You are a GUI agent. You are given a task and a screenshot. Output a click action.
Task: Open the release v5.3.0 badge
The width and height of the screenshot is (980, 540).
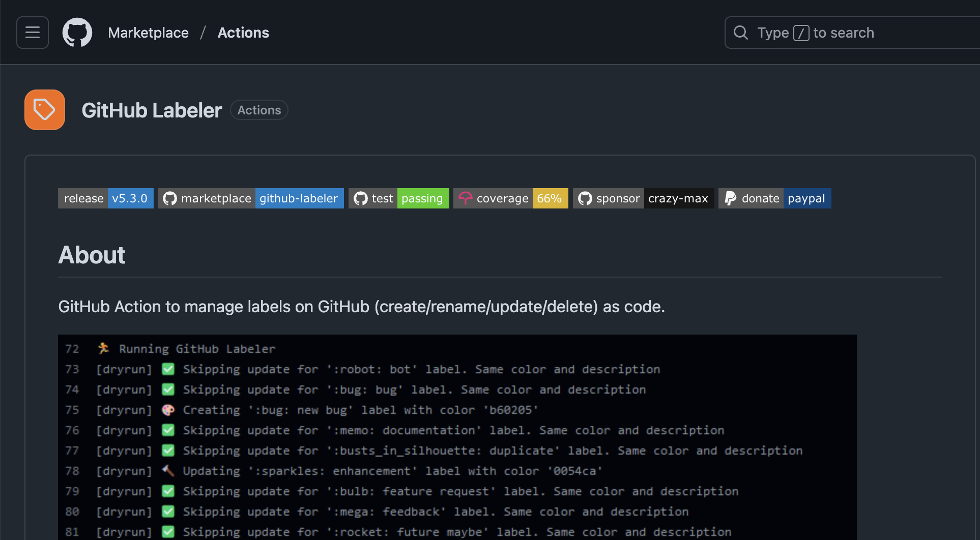105,198
